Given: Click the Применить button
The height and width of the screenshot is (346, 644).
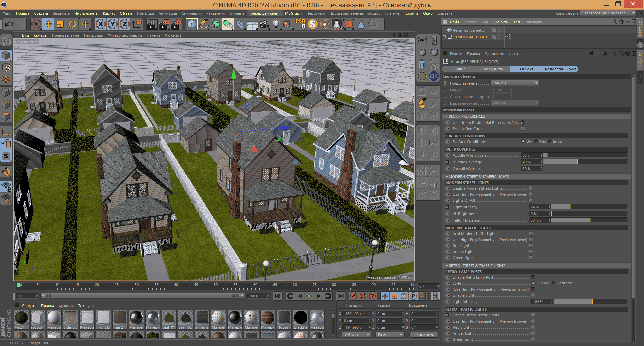Looking at the screenshot, I should (x=424, y=335).
